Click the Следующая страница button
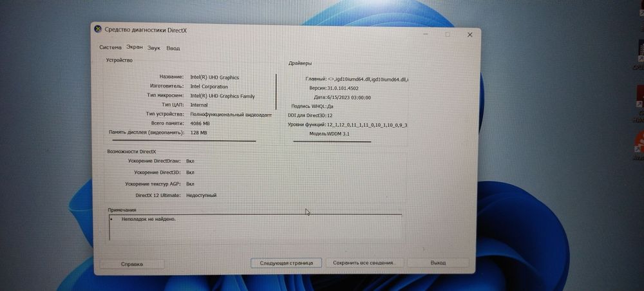This screenshot has width=644, height=291. 287,263
